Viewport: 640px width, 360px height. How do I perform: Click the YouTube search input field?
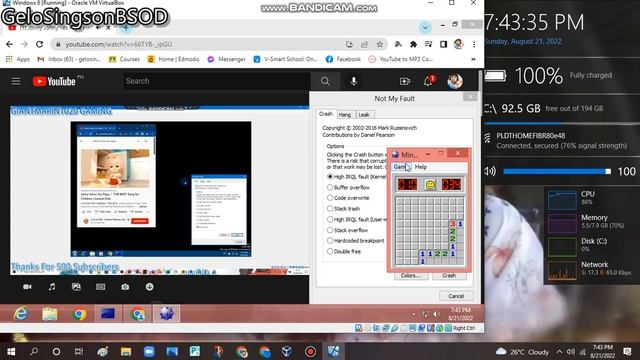point(216,81)
